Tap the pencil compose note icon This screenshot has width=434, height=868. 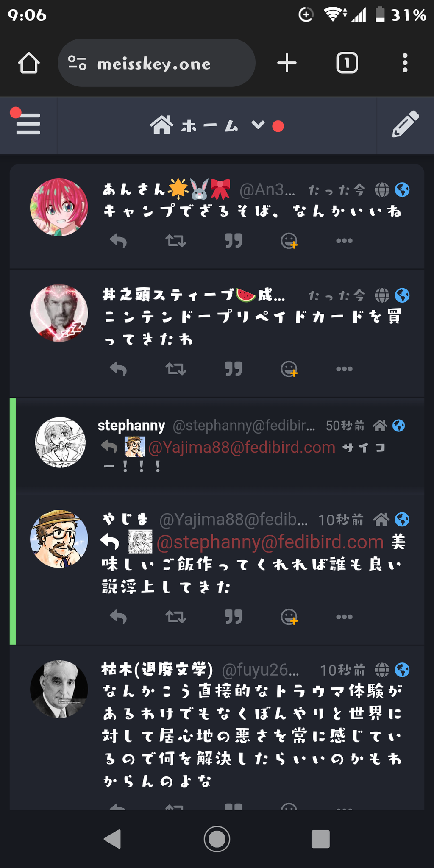coord(406,124)
